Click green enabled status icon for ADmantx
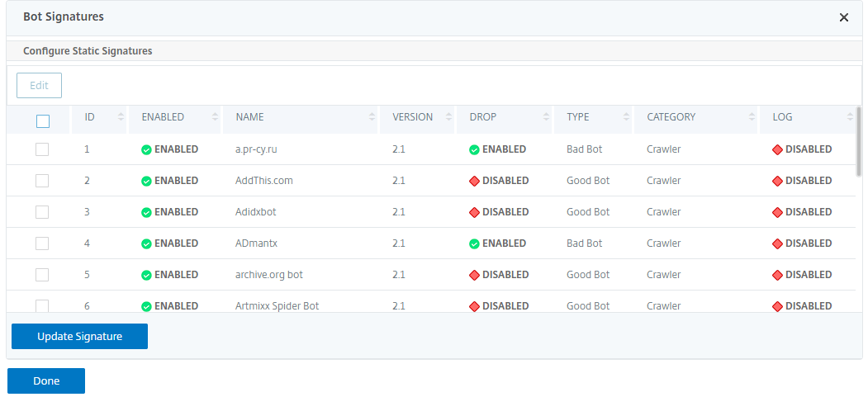 (147, 243)
